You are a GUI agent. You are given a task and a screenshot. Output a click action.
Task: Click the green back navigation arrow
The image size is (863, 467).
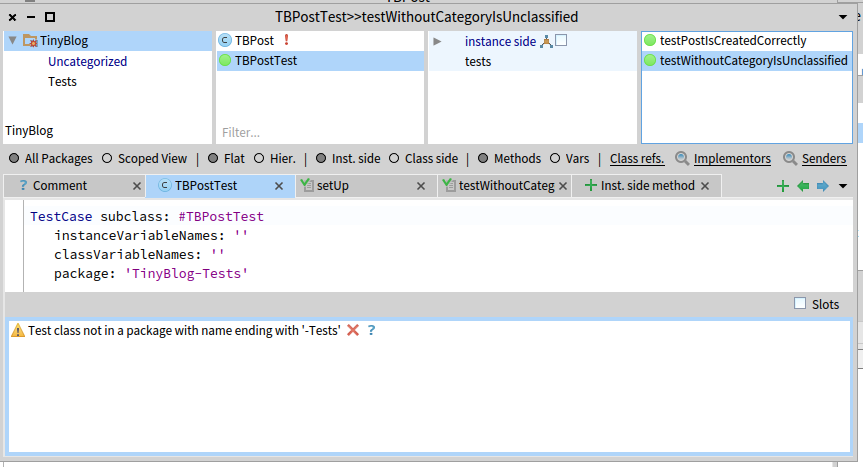click(802, 186)
